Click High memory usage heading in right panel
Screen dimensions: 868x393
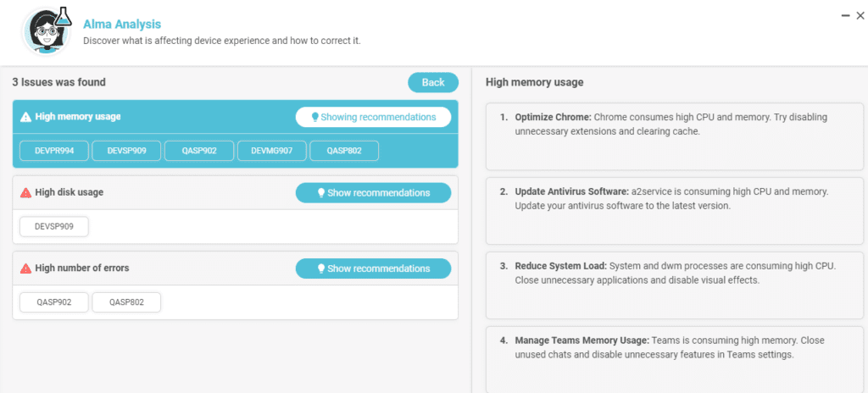click(x=534, y=82)
